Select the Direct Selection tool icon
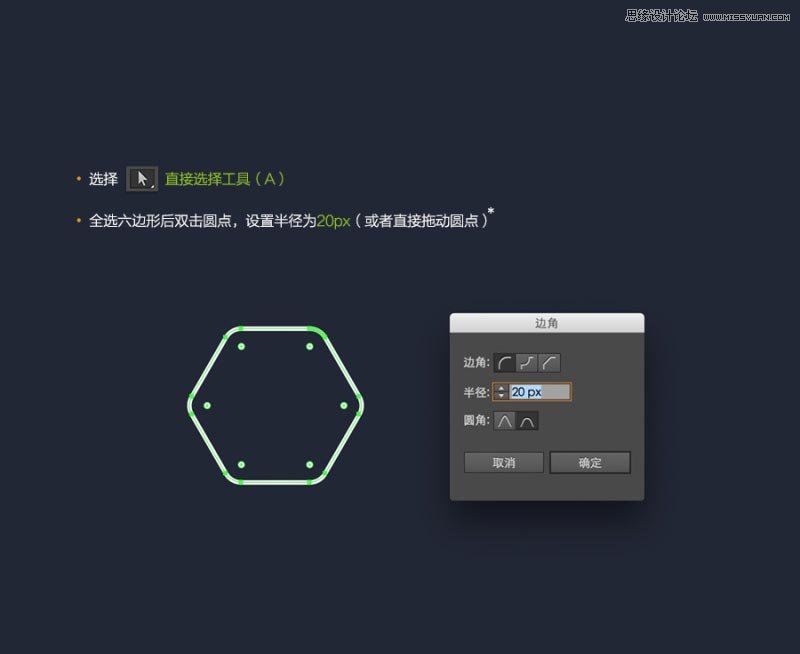 pyautogui.click(x=142, y=179)
